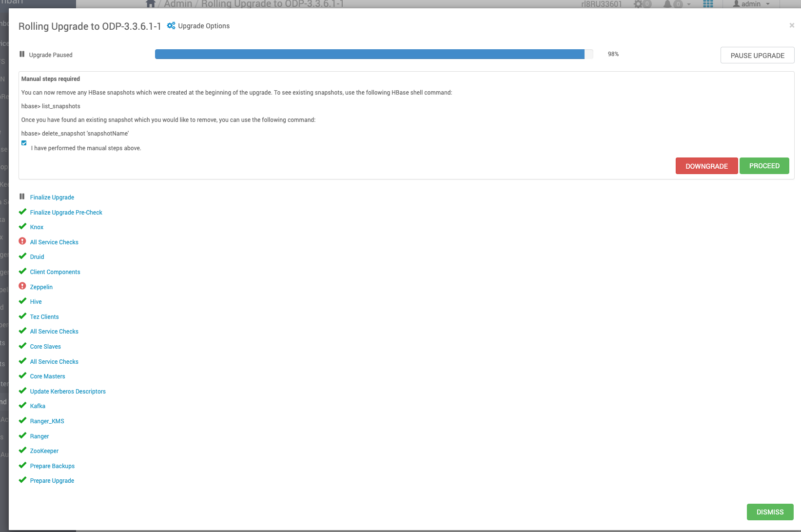Viewport: 801px width, 532px height.
Task: Close the dialog using the X button
Action: [792, 25]
